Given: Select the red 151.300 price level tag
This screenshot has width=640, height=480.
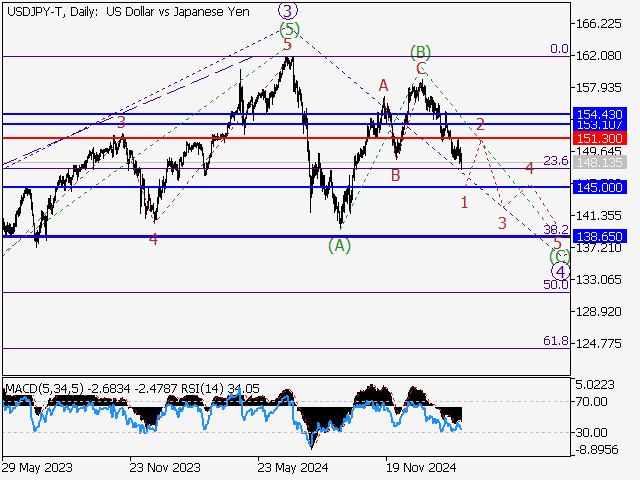Looking at the screenshot, I should tap(600, 138).
